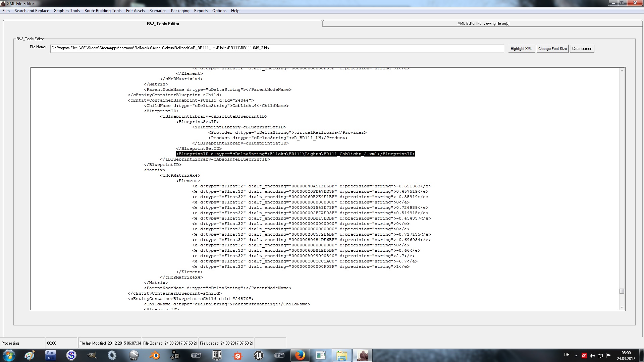Click the Google Earth Pro taskbar icon

pos(133,355)
